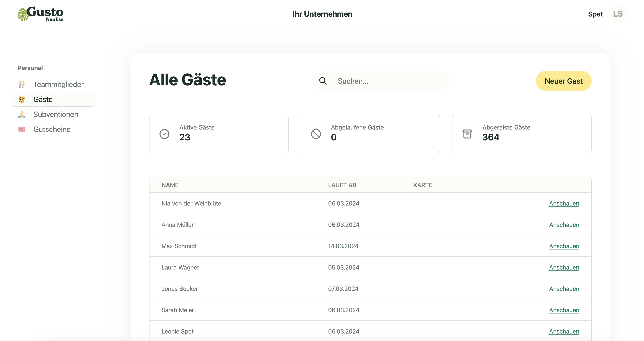This screenshot has width=644, height=341.
Task: Open Teammitglieder in the sidebar
Action: point(53,84)
